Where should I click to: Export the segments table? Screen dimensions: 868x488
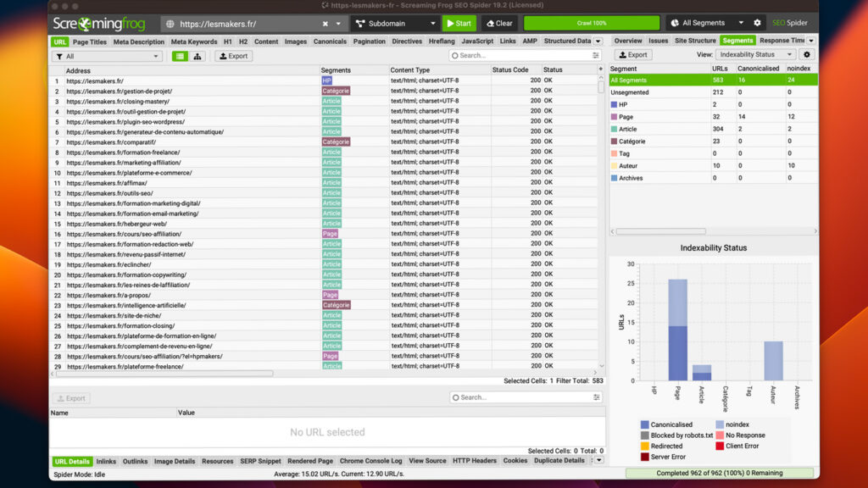tap(633, 55)
